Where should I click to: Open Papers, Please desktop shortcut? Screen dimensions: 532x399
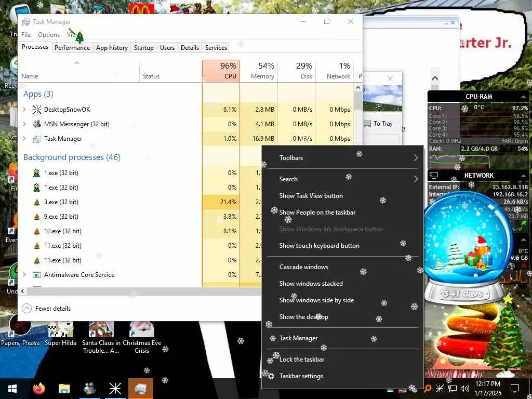click(20, 330)
